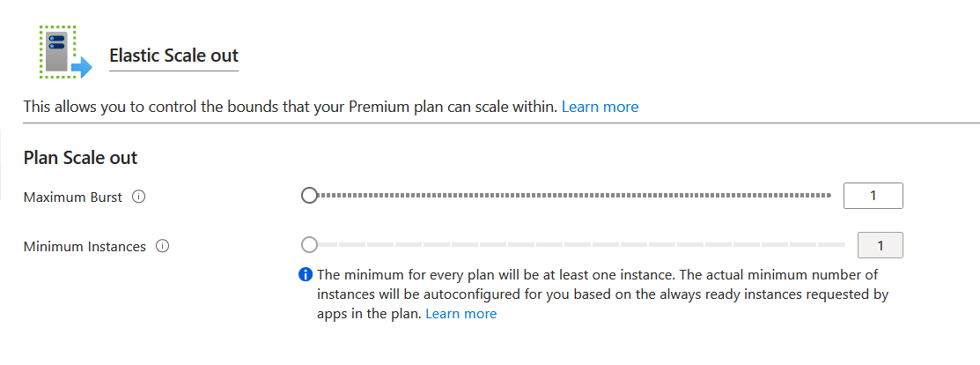
Task: Open the Learn more link about Premium plan bounds
Action: tap(600, 107)
